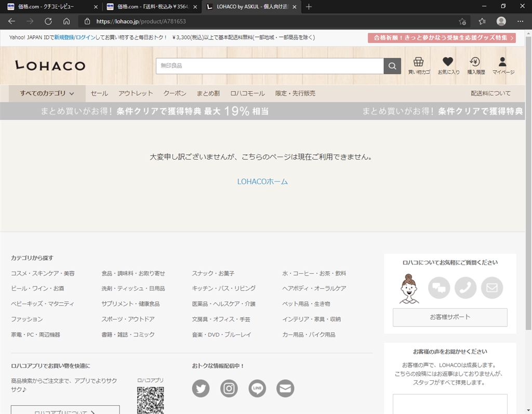Open サプリメント・健康食品 category
532x414 pixels.
[130, 304]
